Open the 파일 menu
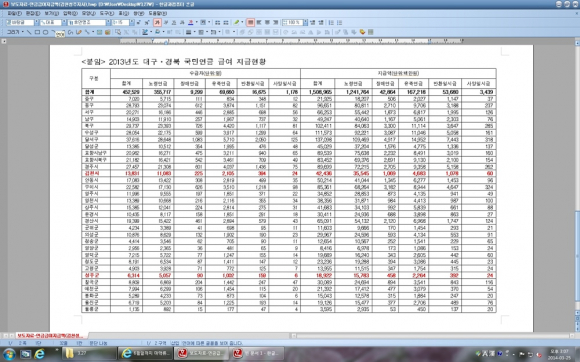This screenshot has width=580, height=362. click(x=13, y=13)
